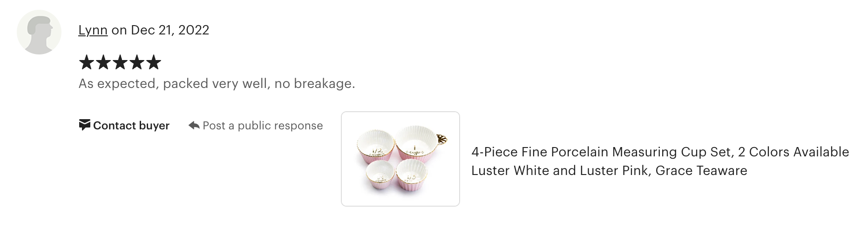Image resolution: width=868 pixels, height=242 pixels.
Task: Click the middle star of the rating
Action: click(120, 62)
